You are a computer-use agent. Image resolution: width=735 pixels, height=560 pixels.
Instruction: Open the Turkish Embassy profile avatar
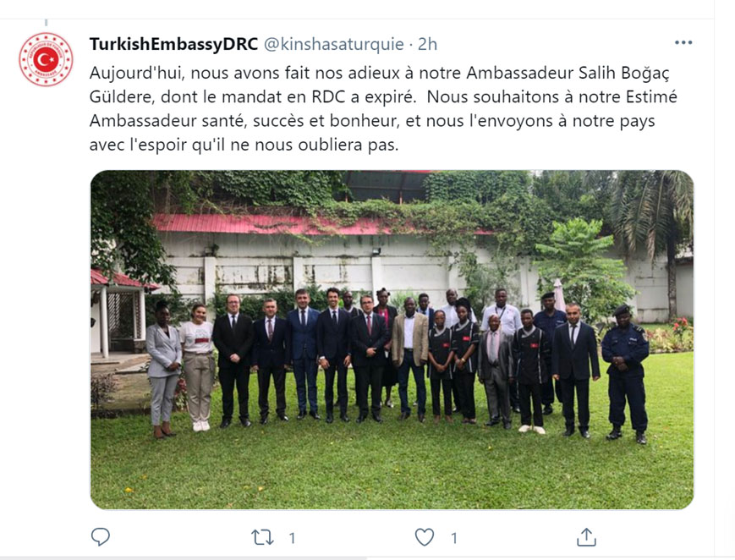point(46,59)
